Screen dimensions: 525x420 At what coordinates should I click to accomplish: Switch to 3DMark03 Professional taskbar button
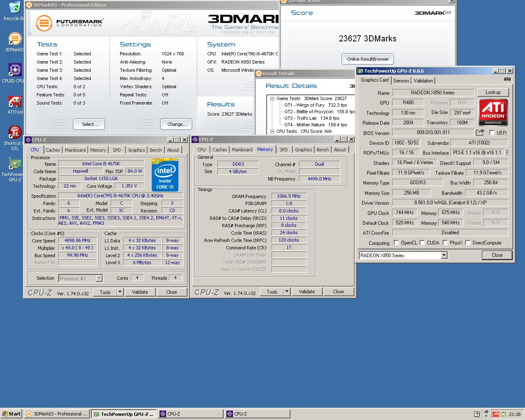[x=57, y=414]
